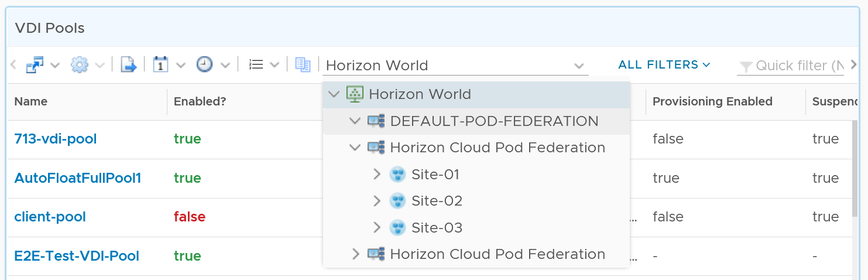Click the Site-01 globe icon
868x280 pixels.
coord(397,175)
